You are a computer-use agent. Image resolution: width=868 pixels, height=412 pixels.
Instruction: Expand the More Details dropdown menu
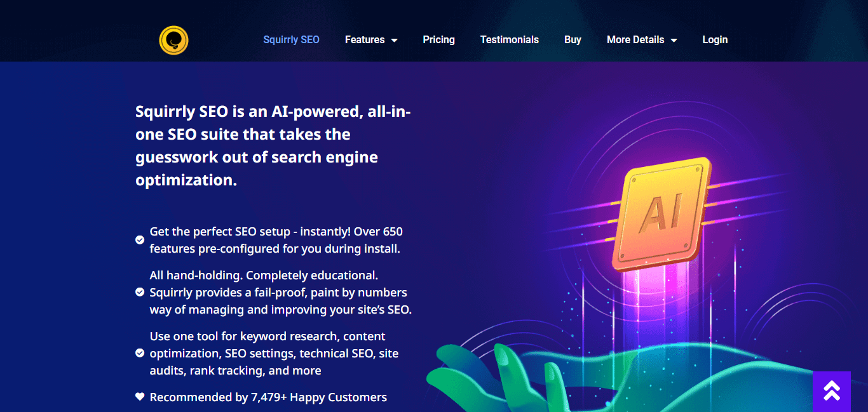[x=635, y=39]
